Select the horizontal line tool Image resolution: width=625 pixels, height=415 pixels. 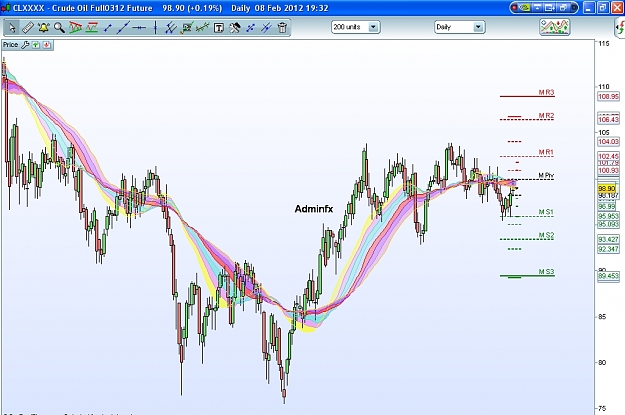coord(139,28)
